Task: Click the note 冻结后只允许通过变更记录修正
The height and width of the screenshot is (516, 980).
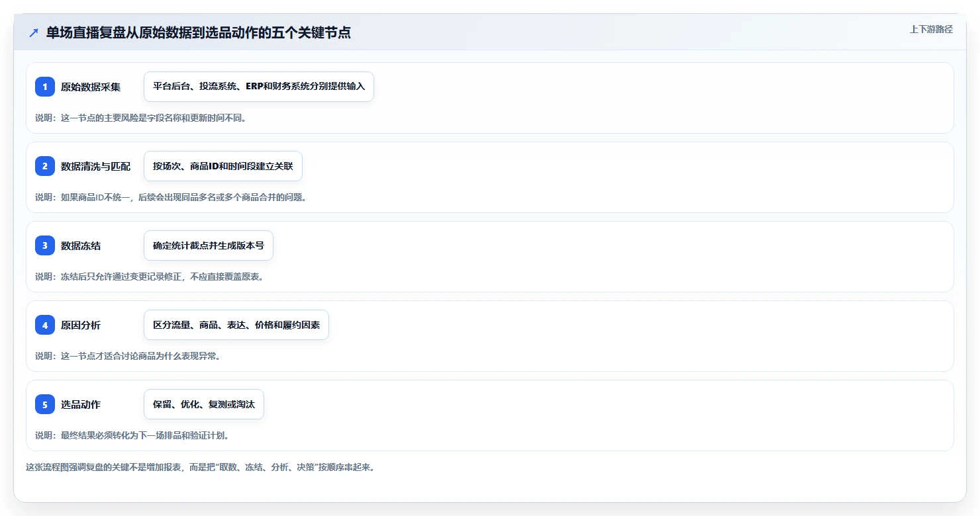Action: point(150,277)
